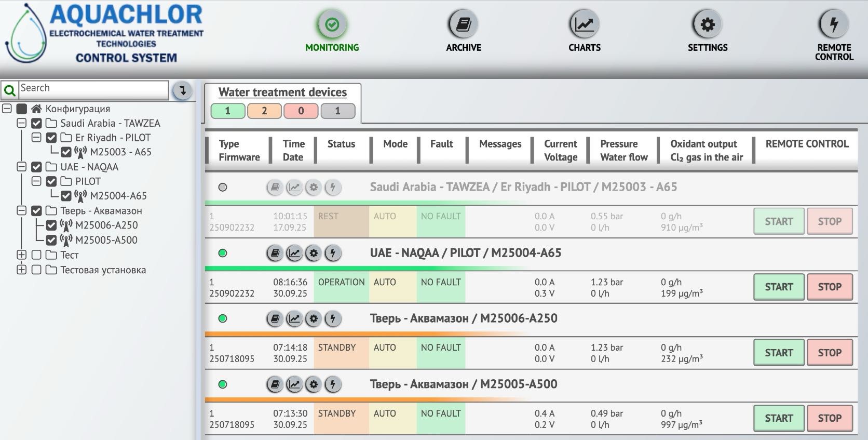Open the Remote Control lightning icon
This screenshot has height=440, width=868.
click(834, 24)
